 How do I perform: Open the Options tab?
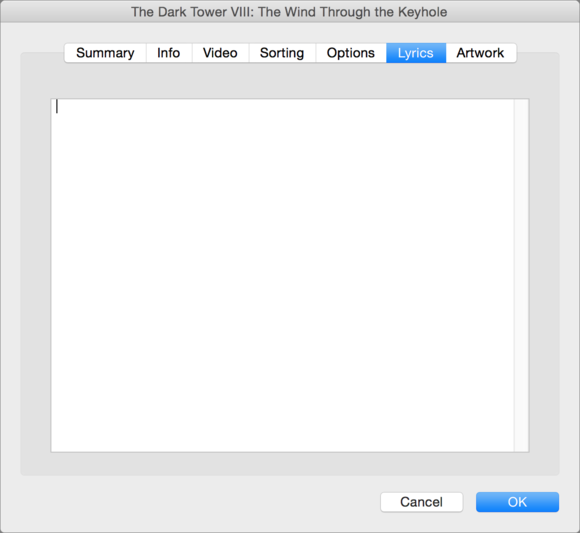click(351, 53)
